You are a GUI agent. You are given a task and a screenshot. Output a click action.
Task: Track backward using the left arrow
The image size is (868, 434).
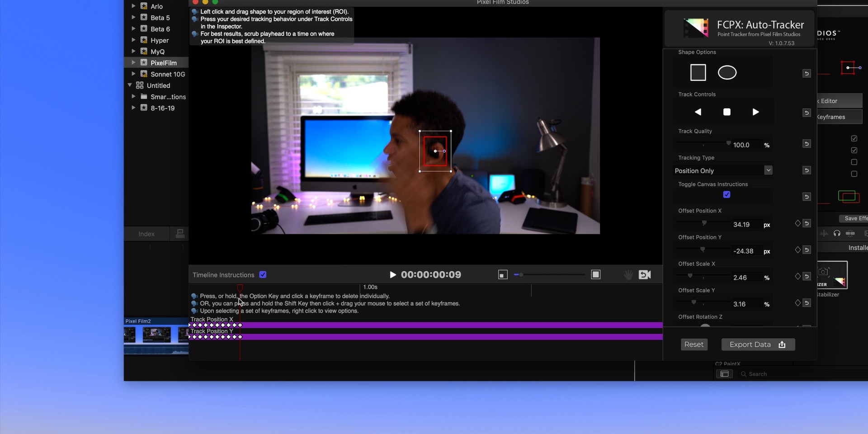[x=698, y=112]
